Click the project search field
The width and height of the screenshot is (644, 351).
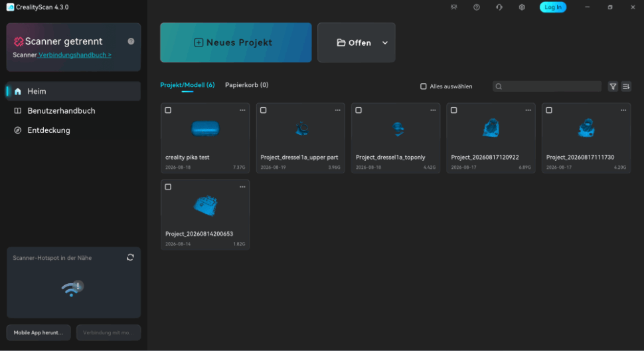pos(547,86)
